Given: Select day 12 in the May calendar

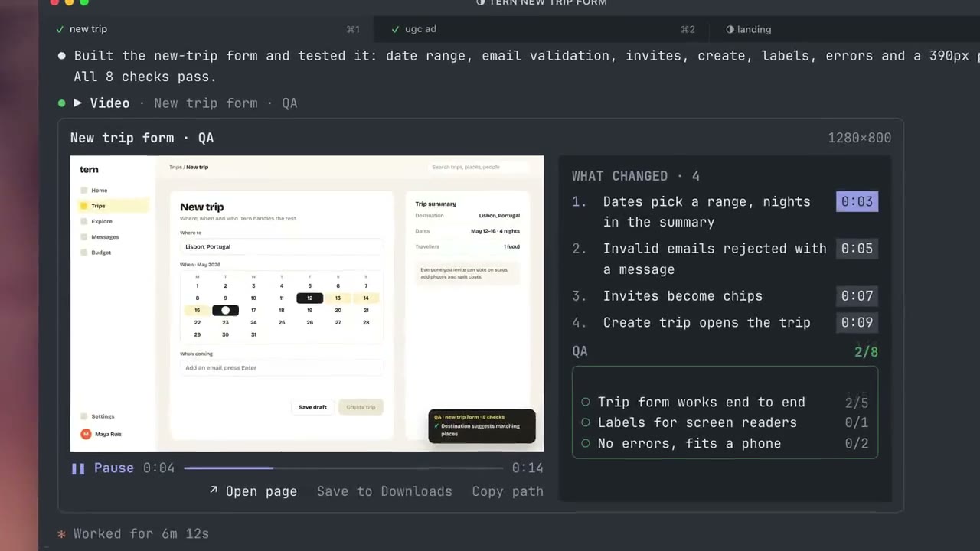Looking at the screenshot, I should point(309,298).
